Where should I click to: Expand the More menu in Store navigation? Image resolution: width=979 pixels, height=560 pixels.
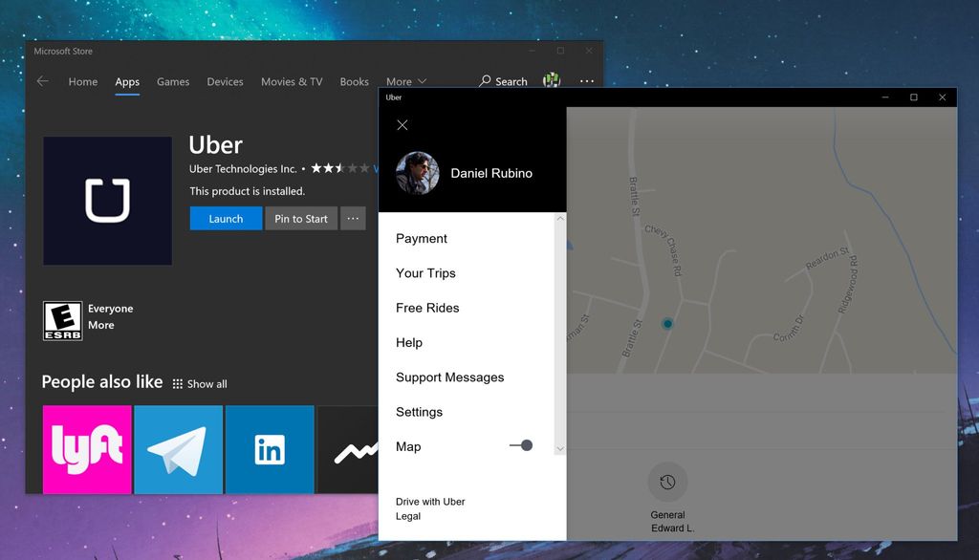tap(406, 81)
